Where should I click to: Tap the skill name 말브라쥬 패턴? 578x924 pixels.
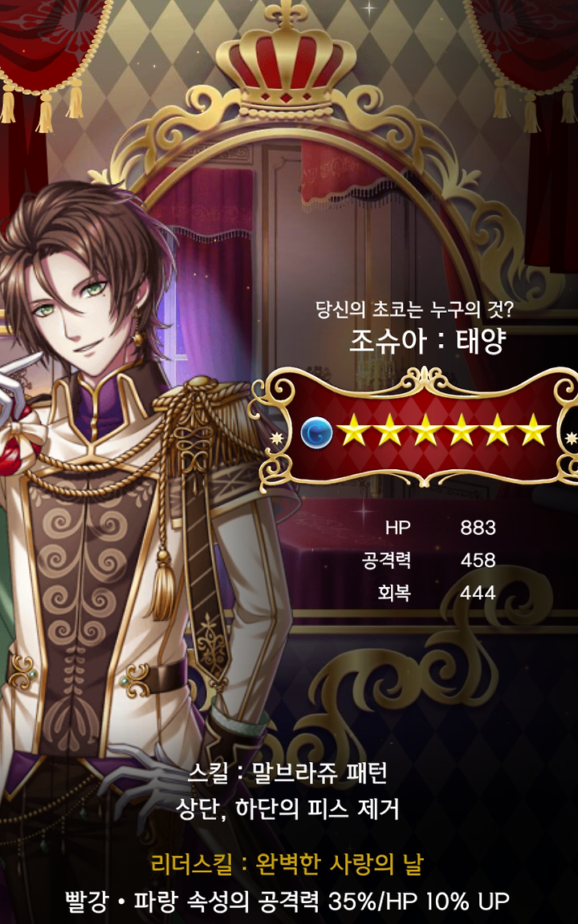click(x=320, y=772)
